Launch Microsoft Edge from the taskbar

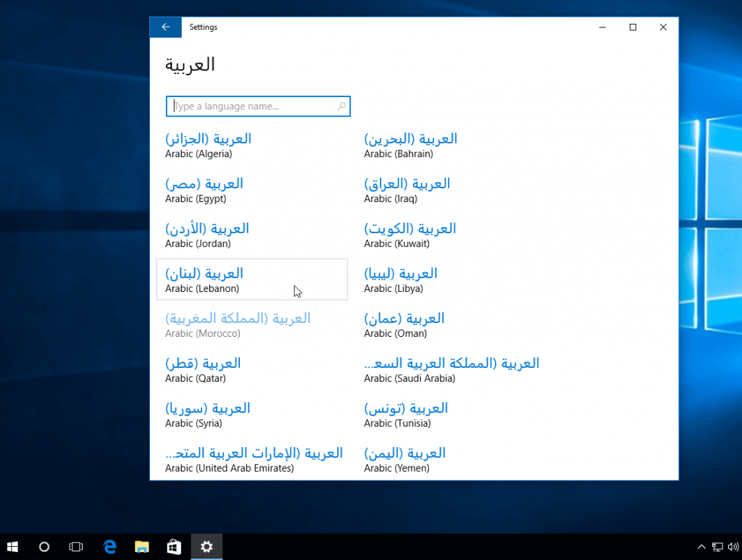(109, 547)
